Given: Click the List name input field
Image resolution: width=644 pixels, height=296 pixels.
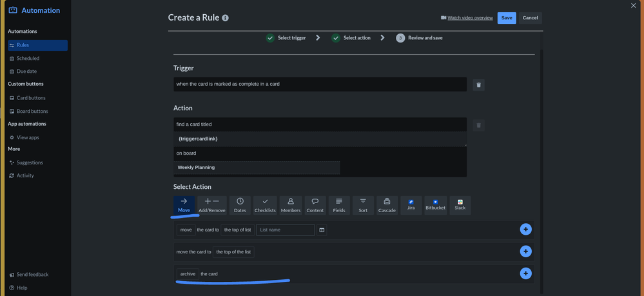Looking at the screenshot, I should pos(286,230).
